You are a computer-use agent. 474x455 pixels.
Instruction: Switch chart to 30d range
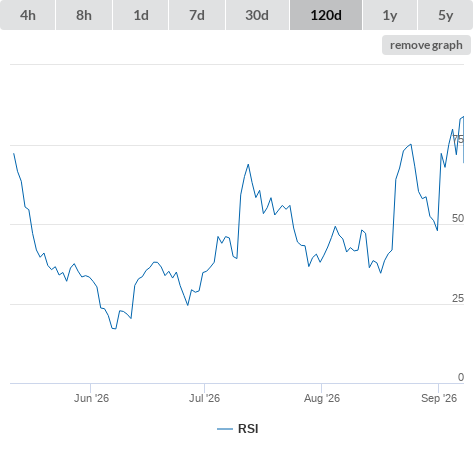(257, 15)
